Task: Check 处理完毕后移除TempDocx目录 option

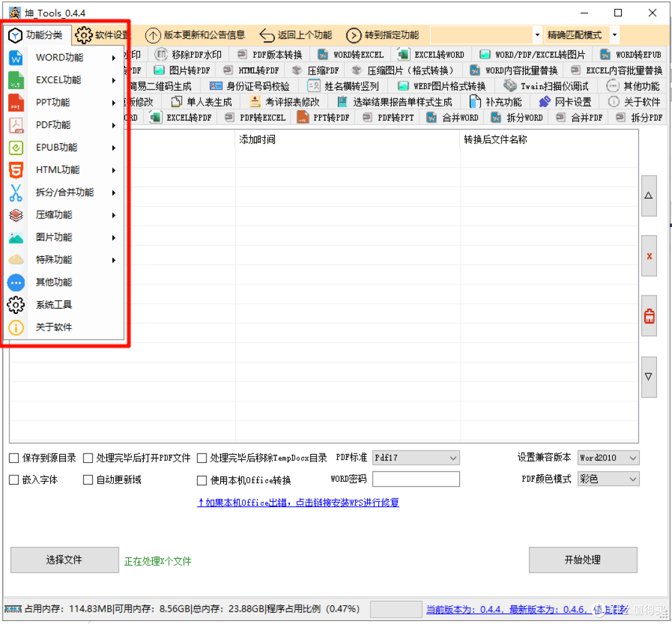Action: coord(202,458)
